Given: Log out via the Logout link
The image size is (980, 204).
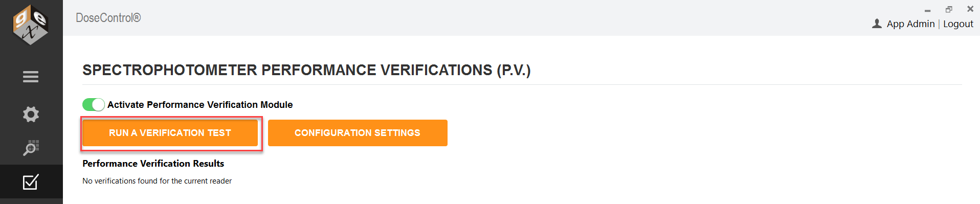Looking at the screenshot, I should (958, 24).
